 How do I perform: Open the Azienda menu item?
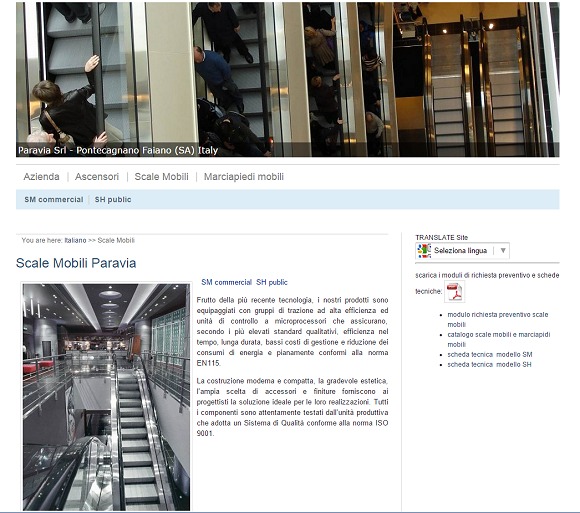pyautogui.click(x=41, y=177)
